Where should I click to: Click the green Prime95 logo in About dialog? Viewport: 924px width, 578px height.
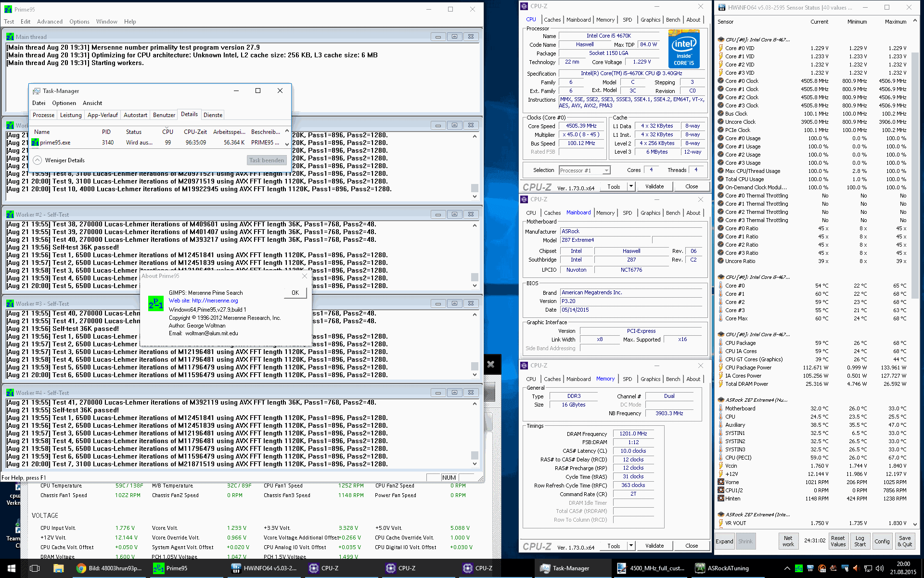(156, 303)
